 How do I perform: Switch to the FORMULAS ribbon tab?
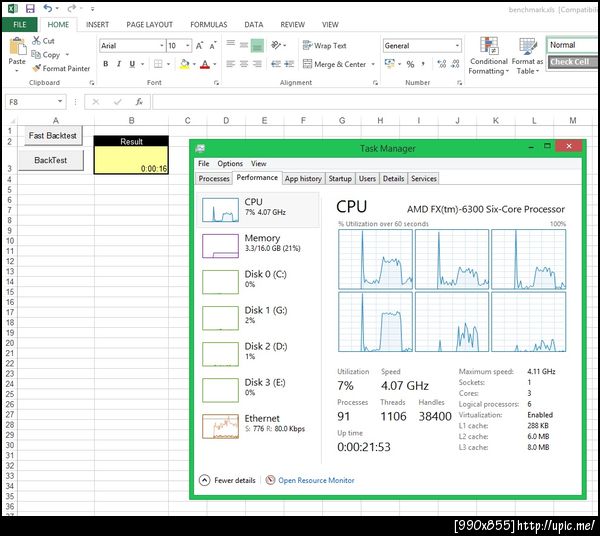pyautogui.click(x=209, y=24)
